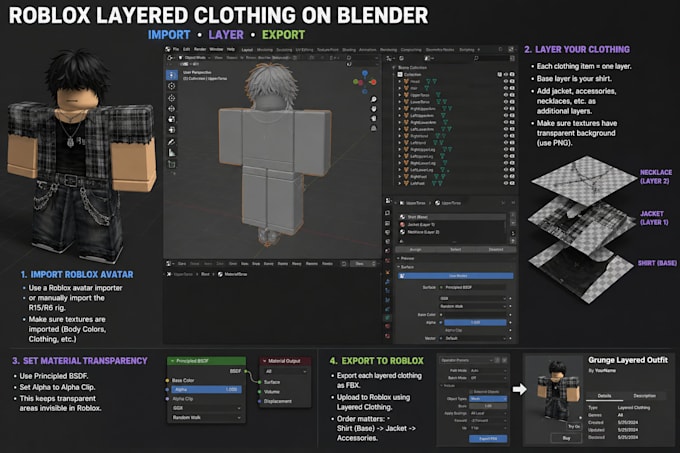Select the Jacket (Layer 1) material slot
This screenshot has width=680, height=453.
pos(452,225)
